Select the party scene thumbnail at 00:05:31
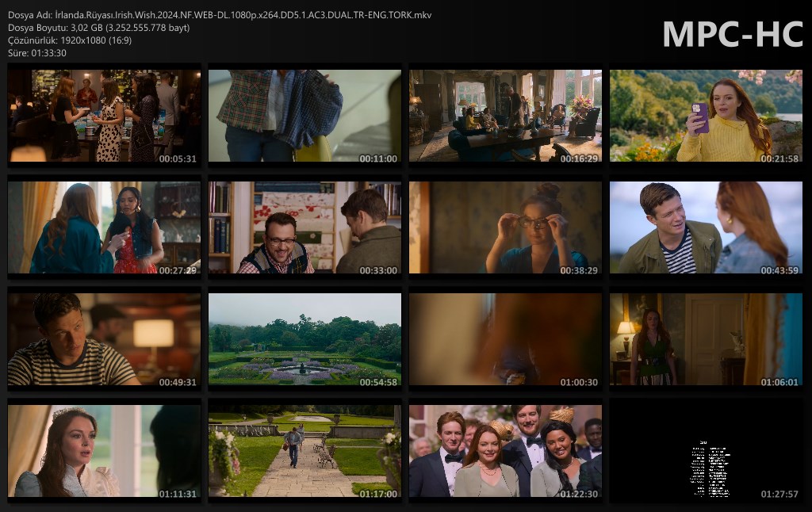812x512 pixels. [104, 116]
